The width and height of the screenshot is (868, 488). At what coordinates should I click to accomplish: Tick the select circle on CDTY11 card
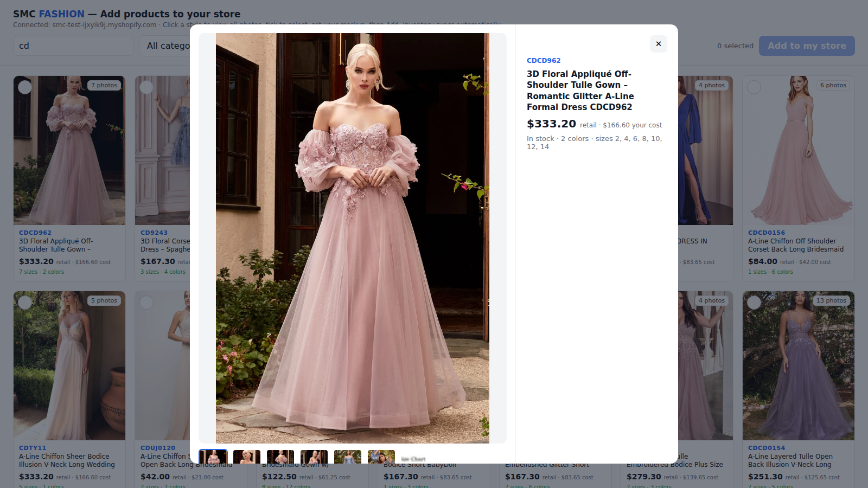click(x=25, y=302)
